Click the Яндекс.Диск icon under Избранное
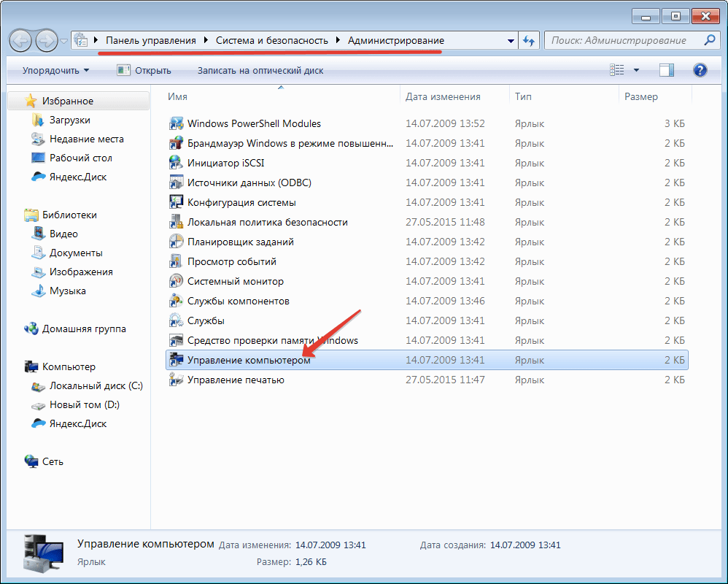Screen dimensions: 728x584 tap(39, 177)
